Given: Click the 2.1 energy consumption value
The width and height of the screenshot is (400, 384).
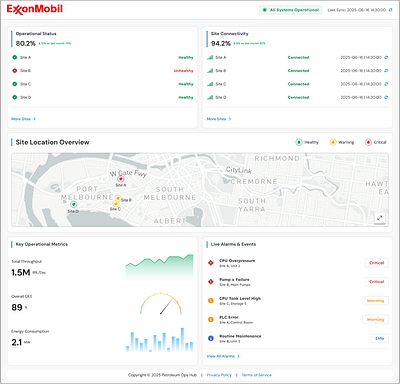Looking at the screenshot, I should tap(17, 342).
